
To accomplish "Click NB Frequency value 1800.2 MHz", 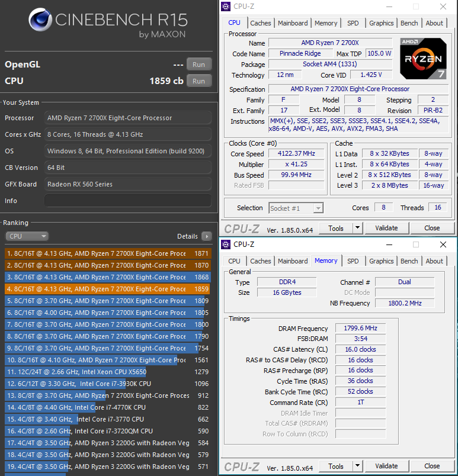I will (405, 303).
